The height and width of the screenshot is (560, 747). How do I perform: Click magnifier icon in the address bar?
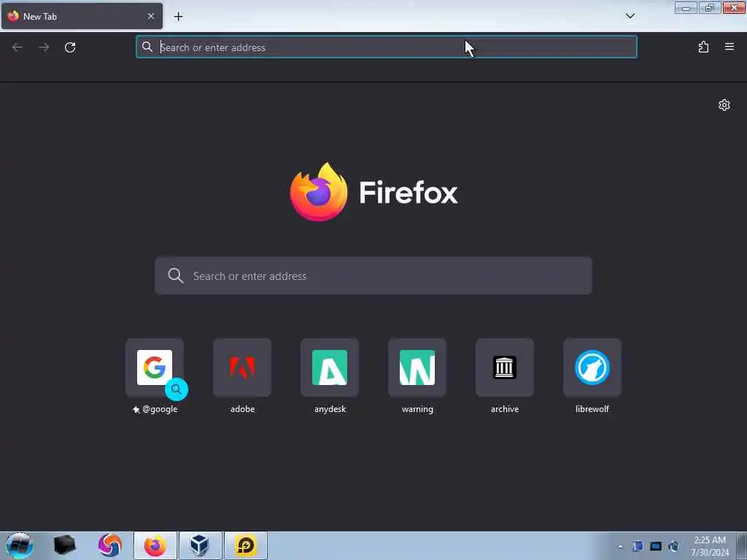[147, 47]
